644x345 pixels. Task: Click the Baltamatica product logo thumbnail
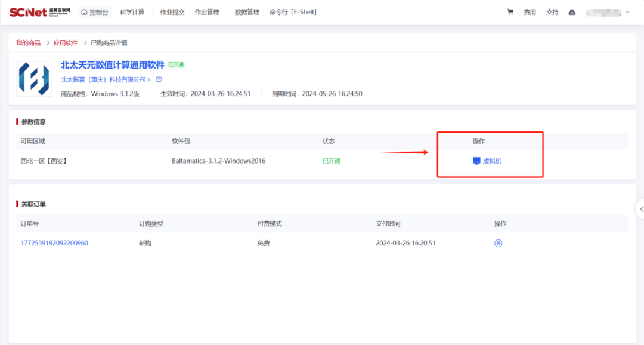coord(34,78)
